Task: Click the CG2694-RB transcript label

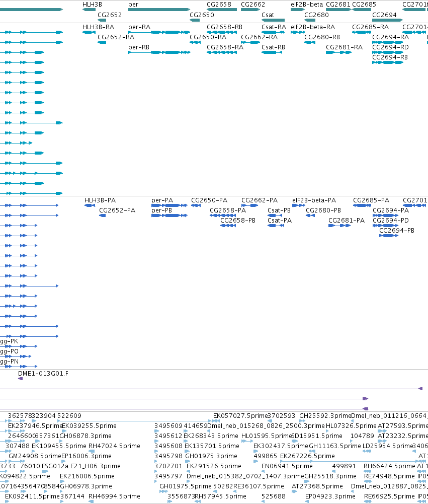Action: pyautogui.click(x=390, y=57)
